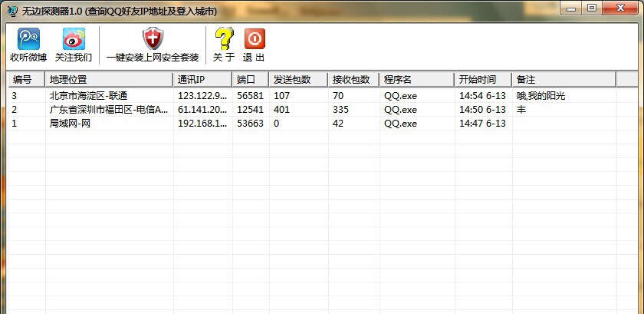Screen dimensions: 644x314
Task: Click port value 12541
Action: point(250,110)
